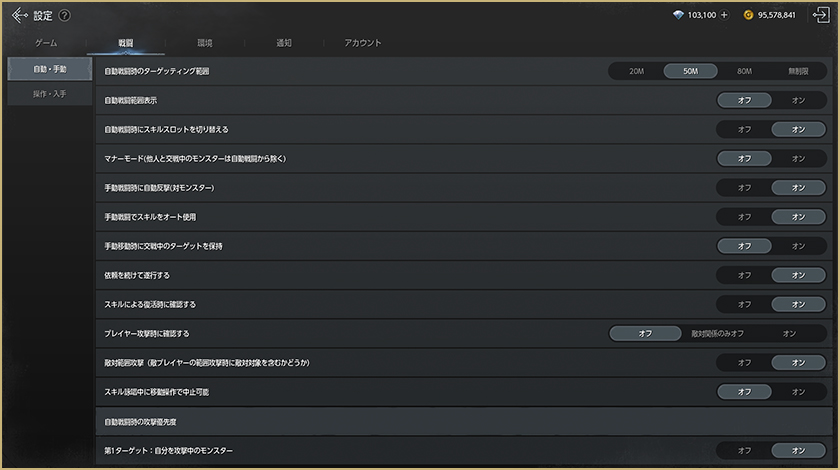
Task: Select 80M targeting range option
Action: [x=744, y=72]
